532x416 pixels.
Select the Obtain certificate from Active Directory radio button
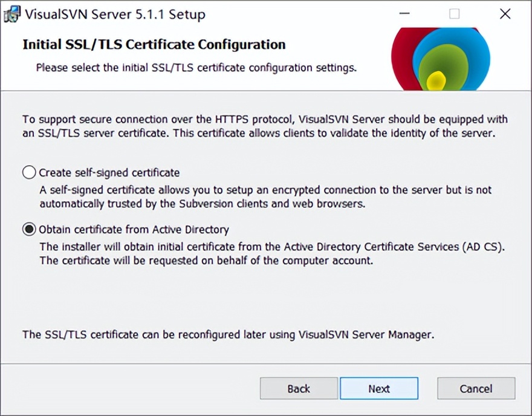coord(29,229)
